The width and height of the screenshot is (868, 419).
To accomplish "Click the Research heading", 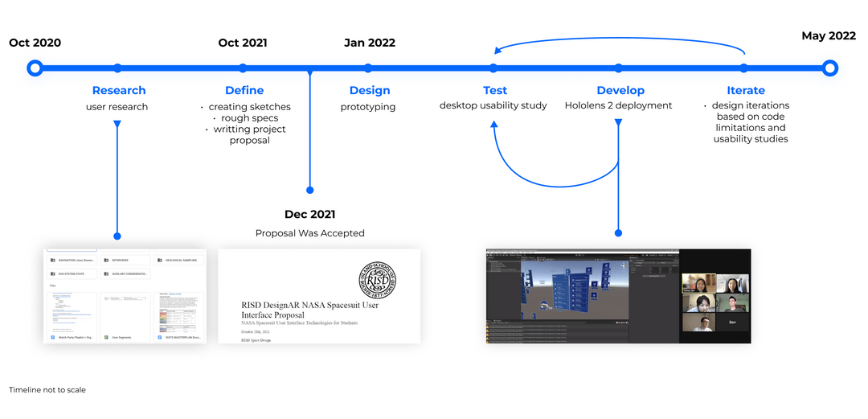I will 119,90.
